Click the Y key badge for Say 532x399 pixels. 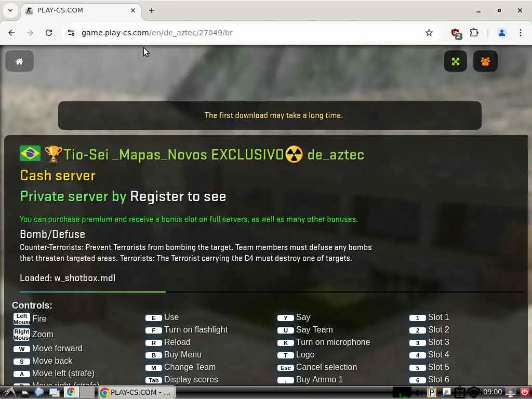[x=286, y=318]
